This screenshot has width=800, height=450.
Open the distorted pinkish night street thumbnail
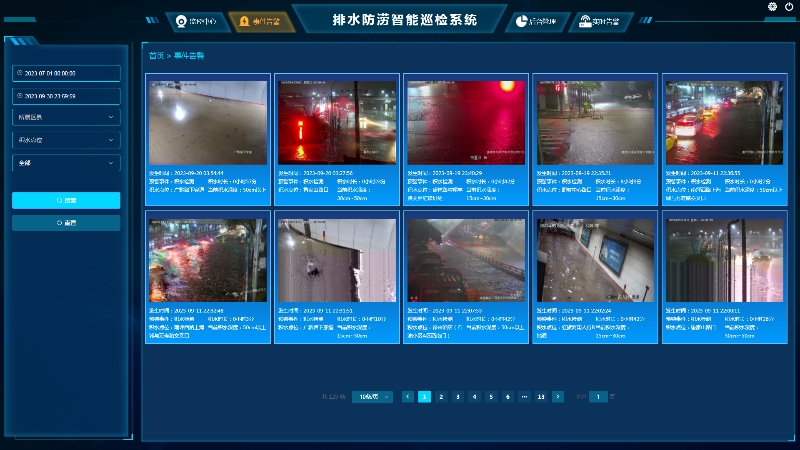pos(724,260)
